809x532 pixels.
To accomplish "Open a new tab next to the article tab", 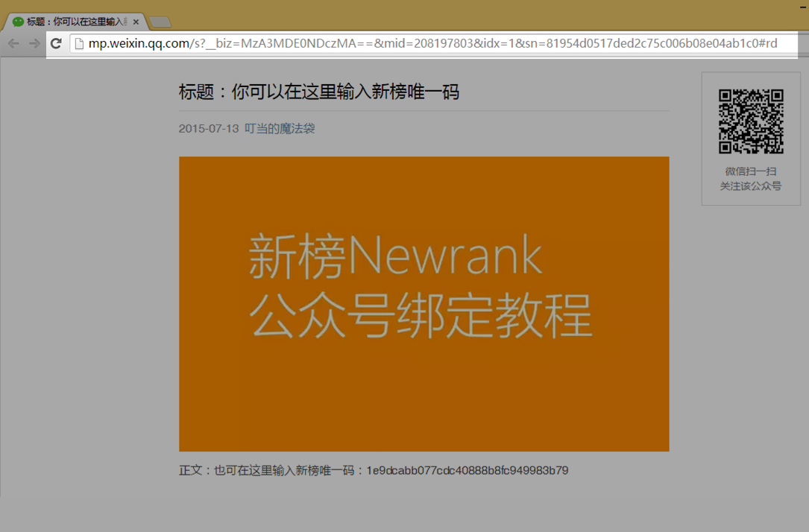I will (x=160, y=22).
